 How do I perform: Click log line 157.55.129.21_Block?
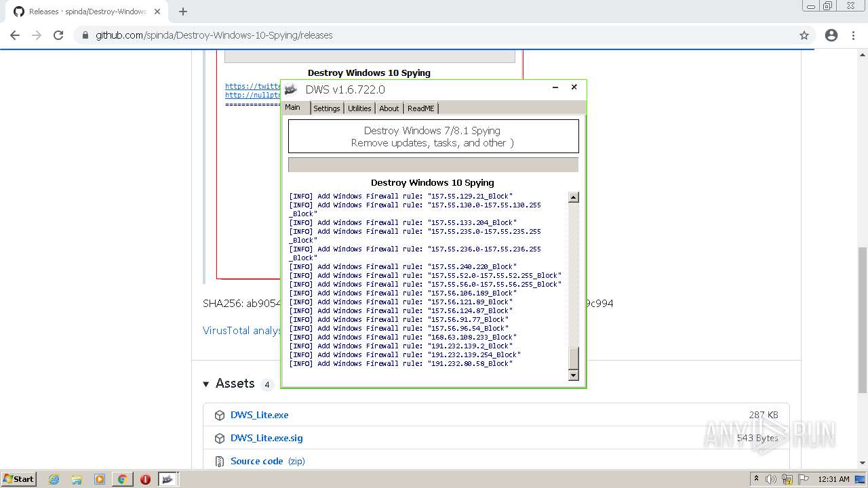tap(401, 197)
